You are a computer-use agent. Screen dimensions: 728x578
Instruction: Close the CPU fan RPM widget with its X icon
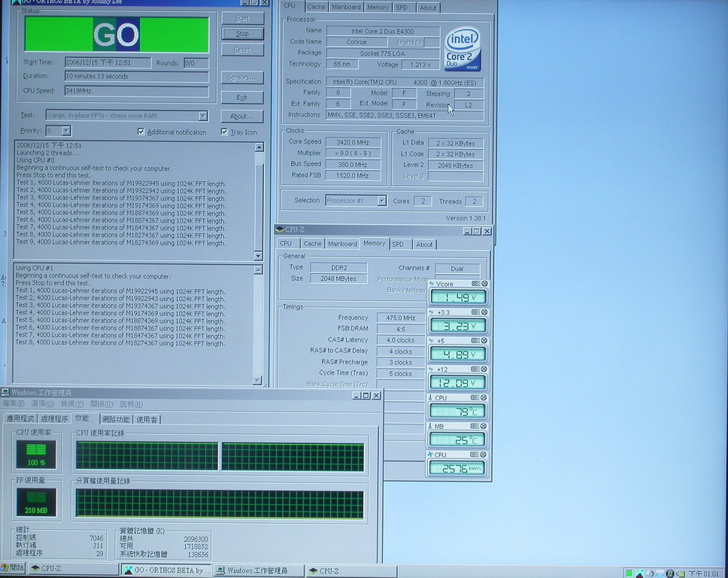[x=484, y=455]
